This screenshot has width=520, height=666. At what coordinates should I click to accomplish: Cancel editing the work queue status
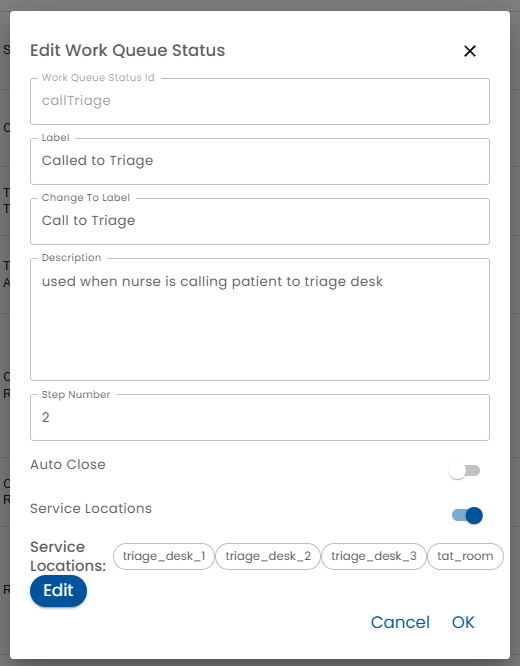point(400,622)
